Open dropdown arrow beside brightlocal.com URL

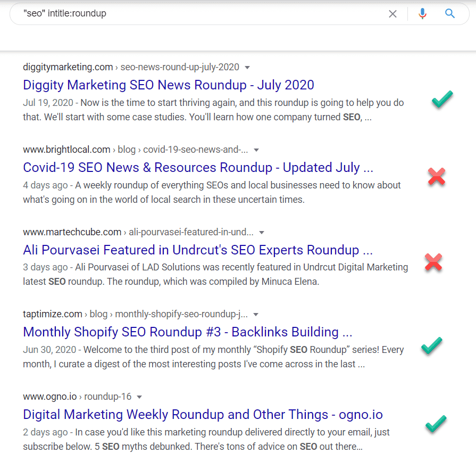pos(256,150)
